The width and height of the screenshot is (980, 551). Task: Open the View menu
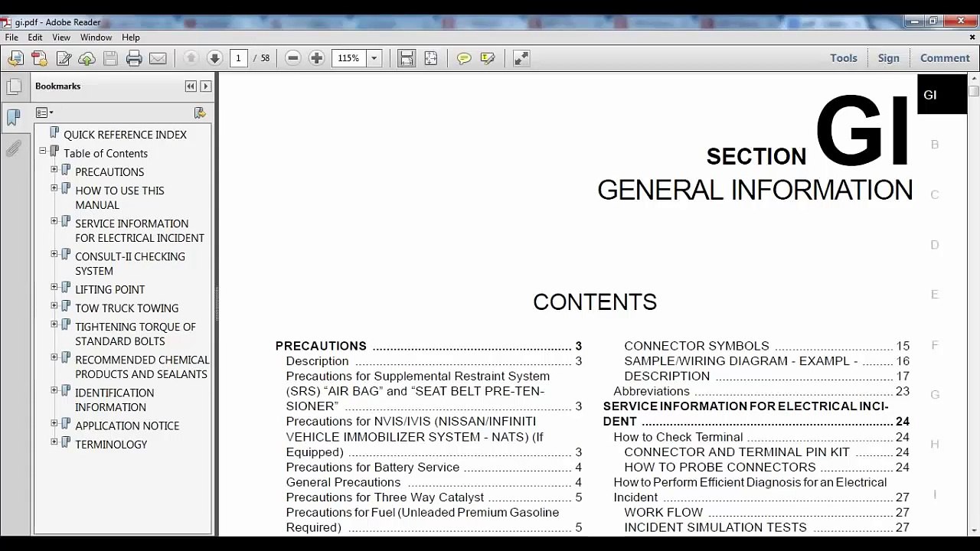(61, 37)
